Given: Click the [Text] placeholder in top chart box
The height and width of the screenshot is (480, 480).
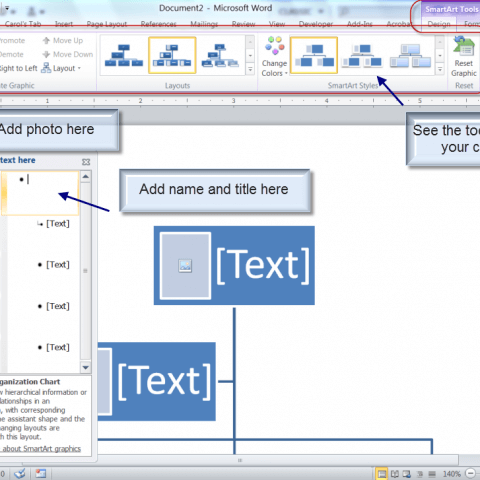Looking at the screenshot, I should point(263,265).
